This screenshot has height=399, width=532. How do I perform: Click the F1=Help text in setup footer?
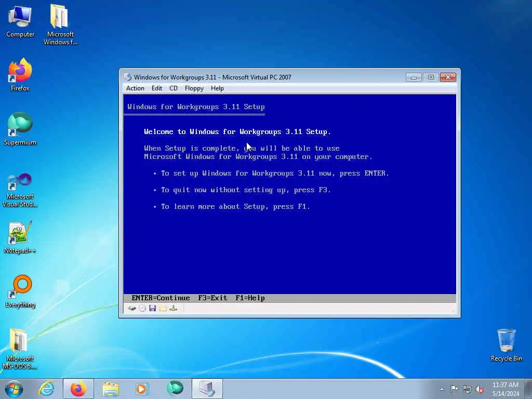250,298
